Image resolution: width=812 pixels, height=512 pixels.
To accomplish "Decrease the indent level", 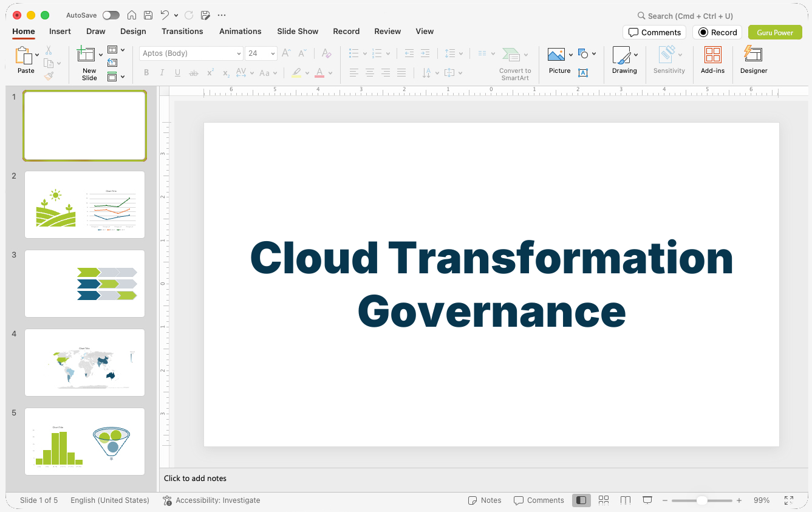I will click(409, 53).
